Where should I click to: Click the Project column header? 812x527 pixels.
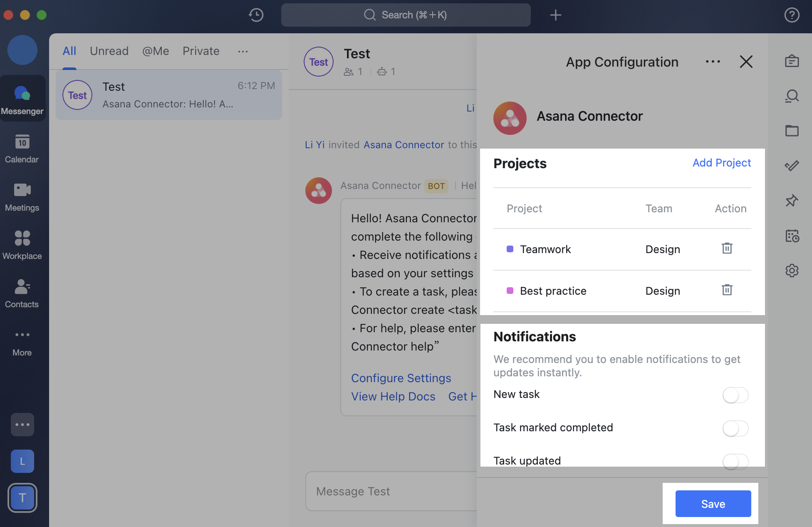(524, 209)
